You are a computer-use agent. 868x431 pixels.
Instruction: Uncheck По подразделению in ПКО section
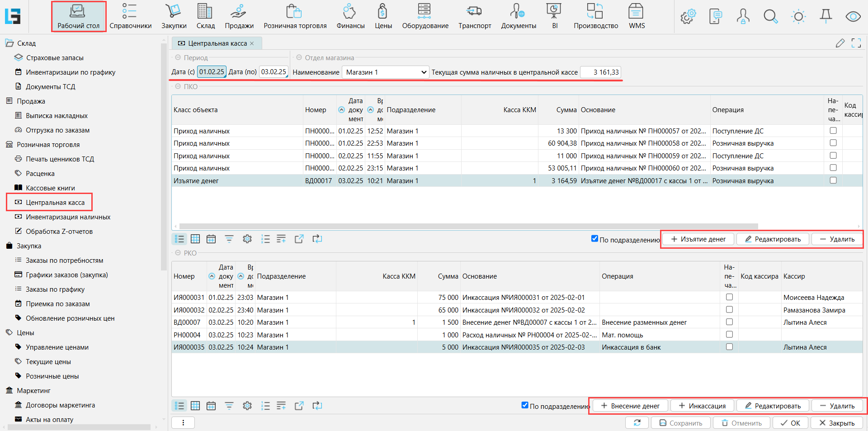pyautogui.click(x=594, y=239)
